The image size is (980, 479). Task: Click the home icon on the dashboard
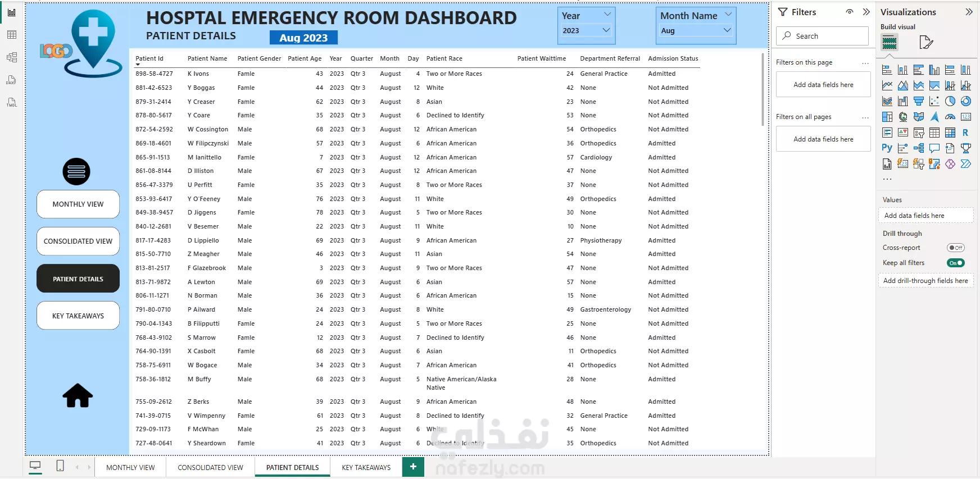(x=78, y=395)
